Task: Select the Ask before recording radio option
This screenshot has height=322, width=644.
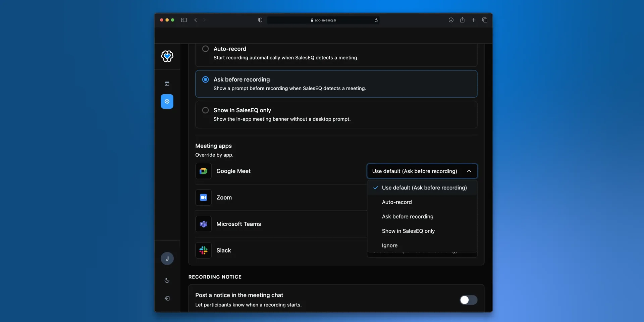Action: [205, 79]
